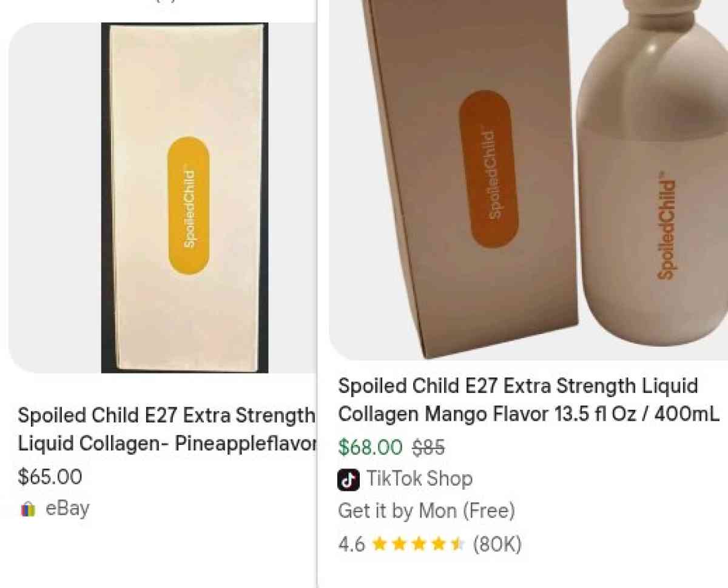Click the $65.00 price text

(x=50, y=477)
